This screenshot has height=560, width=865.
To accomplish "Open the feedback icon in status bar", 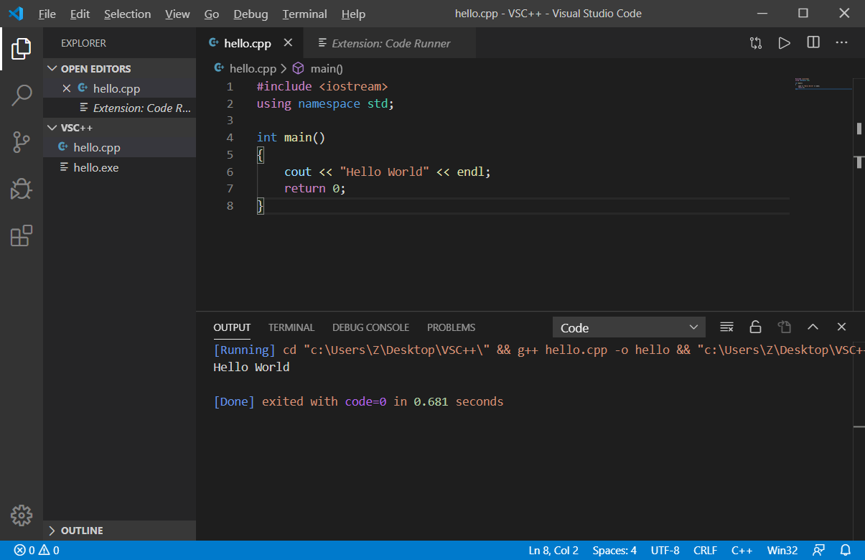I will (x=819, y=550).
